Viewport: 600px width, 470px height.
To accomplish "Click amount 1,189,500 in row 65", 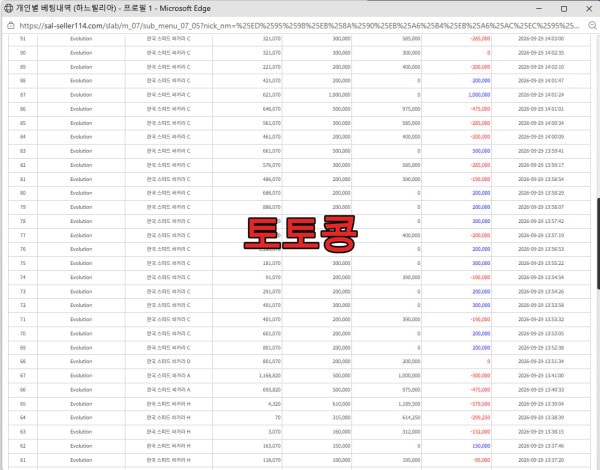I will coord(409,404).
